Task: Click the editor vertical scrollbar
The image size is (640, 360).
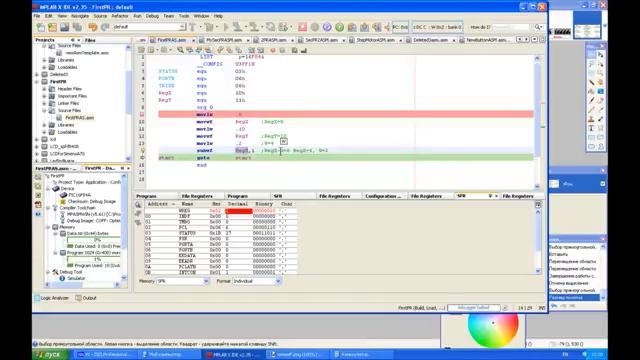Action: coord(537,122)
